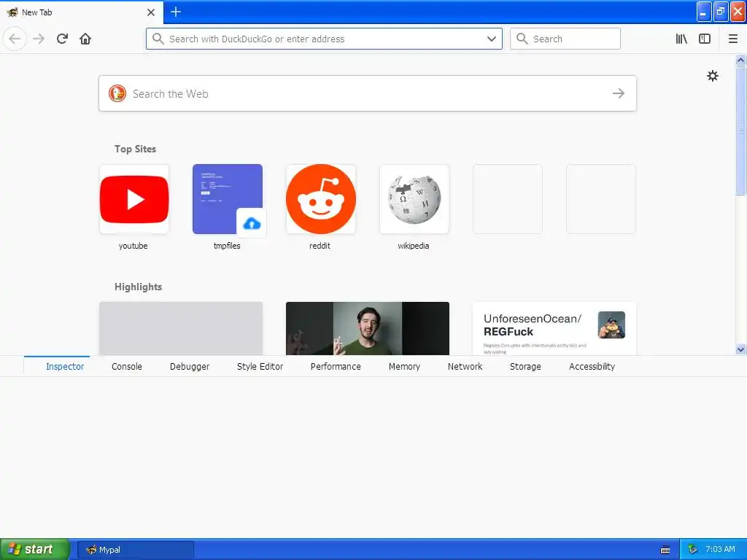The image size is (747, 560).
Task: Select the first empty top site slot
Action: [x=508, y=199]
